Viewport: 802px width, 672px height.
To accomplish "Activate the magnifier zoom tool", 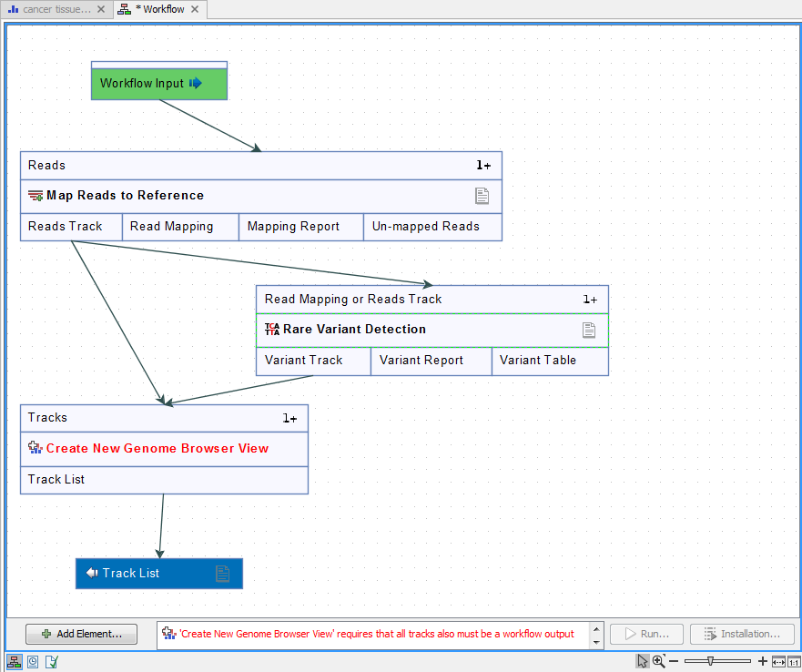I will 658,661.
